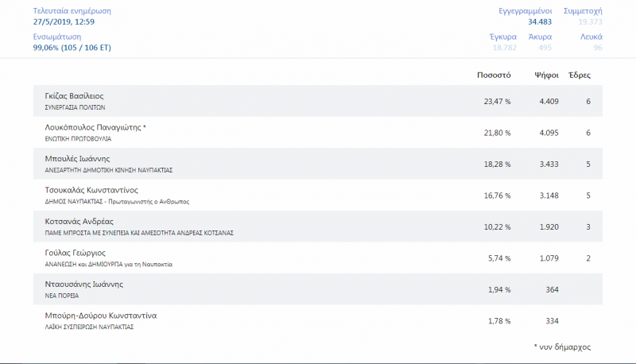636x364 pixels.
Task: Click the Έδρες column header
Action: [x=579, y=76]
